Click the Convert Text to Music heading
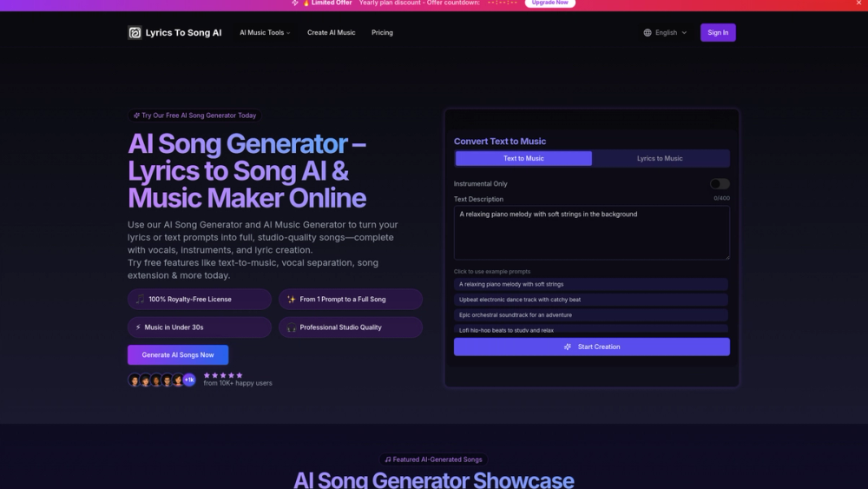This screenshot has height=489, width=868. click(x=499, y=142)
